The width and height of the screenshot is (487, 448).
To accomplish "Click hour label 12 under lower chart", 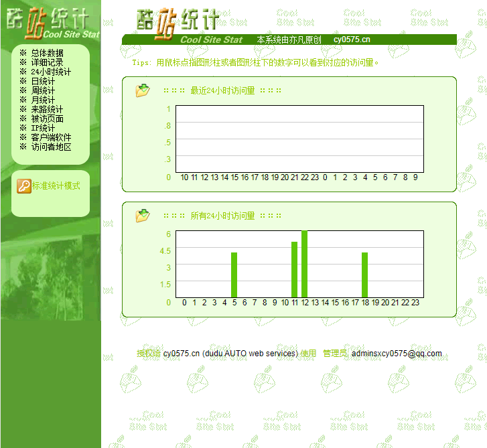I will click(x=305, y=303).
